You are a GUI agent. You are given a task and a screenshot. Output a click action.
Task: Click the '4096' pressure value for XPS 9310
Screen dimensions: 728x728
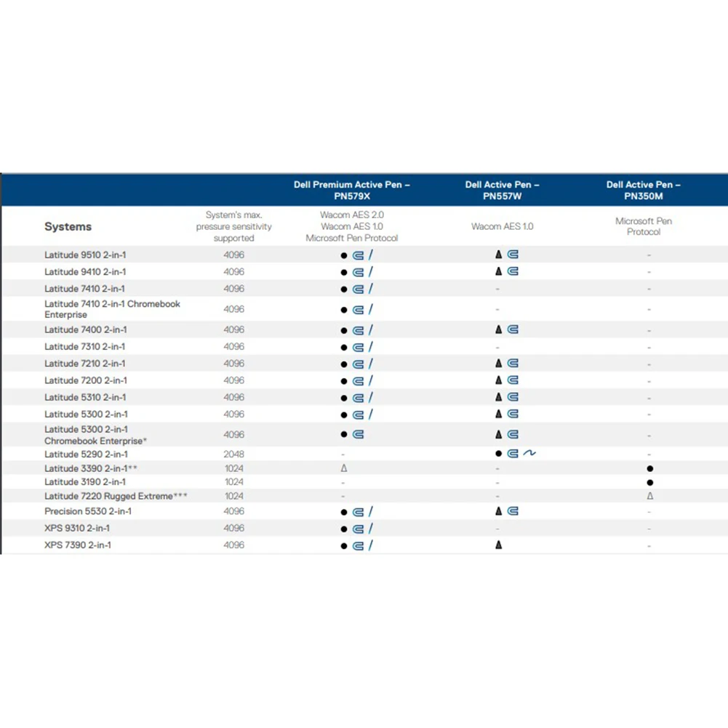(233, 528)
